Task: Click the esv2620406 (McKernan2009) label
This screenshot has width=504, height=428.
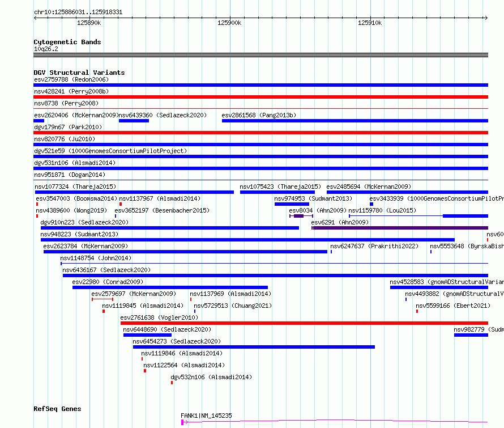Action: click(76, 115)
